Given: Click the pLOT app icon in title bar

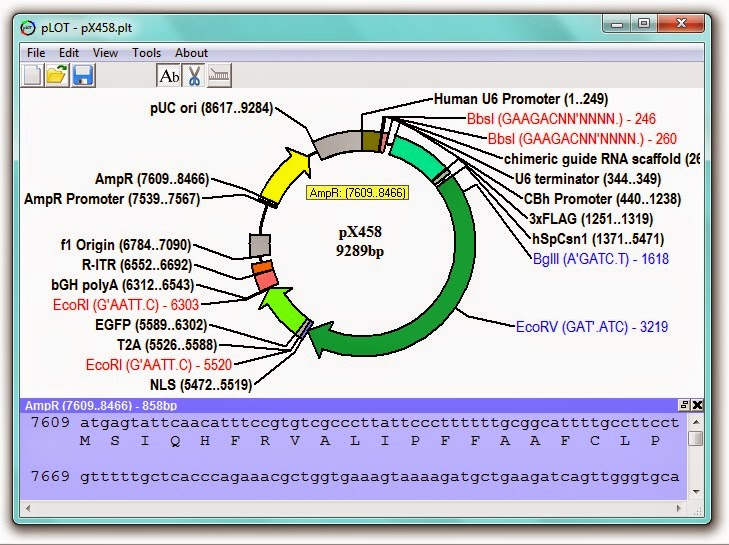Looking at the screenshot, I should [28, 28].
